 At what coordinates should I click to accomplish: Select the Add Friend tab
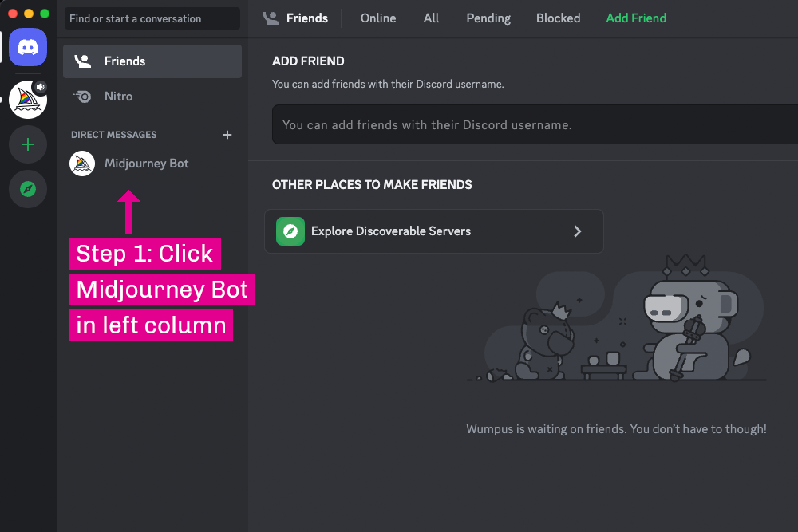(x=636, y=18)
